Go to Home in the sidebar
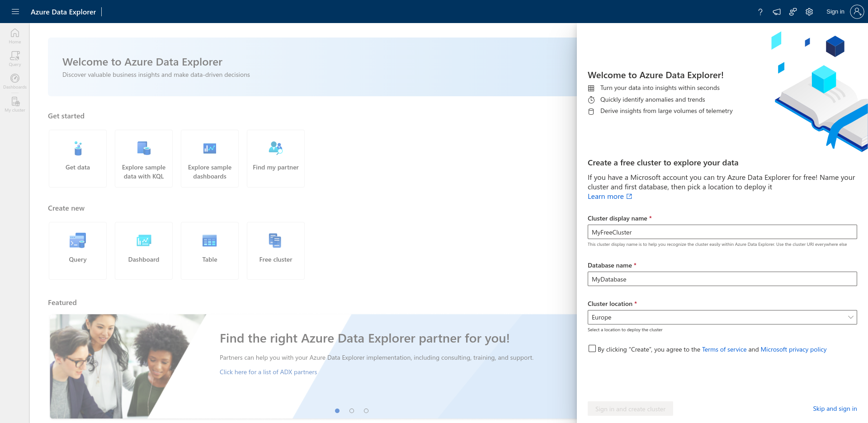The width and height of the screenshot is (868, 423). [x=15, y=36]
